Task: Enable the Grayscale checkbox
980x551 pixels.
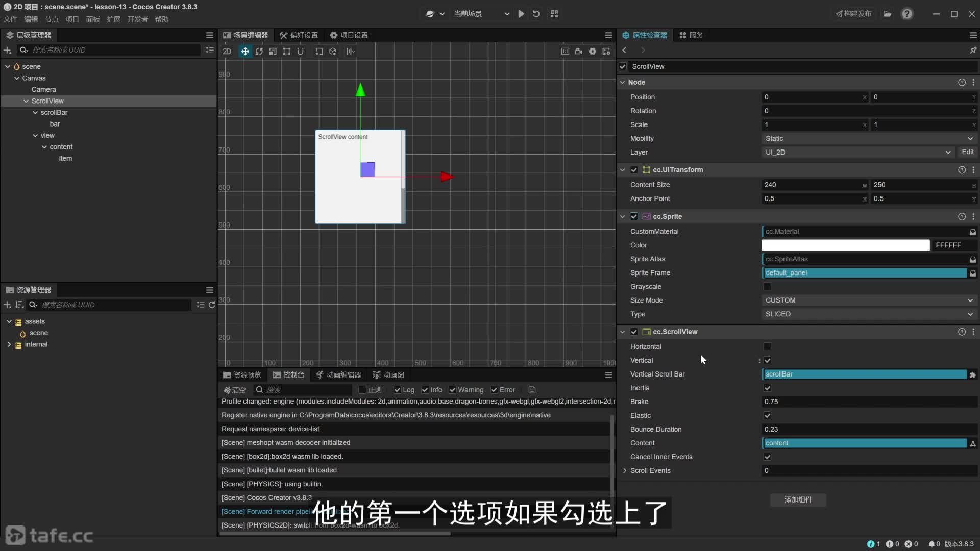Action: [767, 287]
